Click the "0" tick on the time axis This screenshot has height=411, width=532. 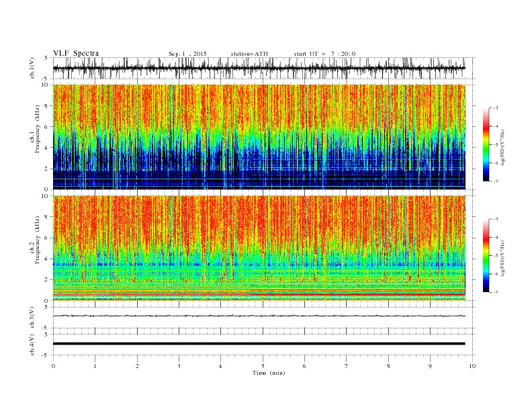click(x=53, y=366)
